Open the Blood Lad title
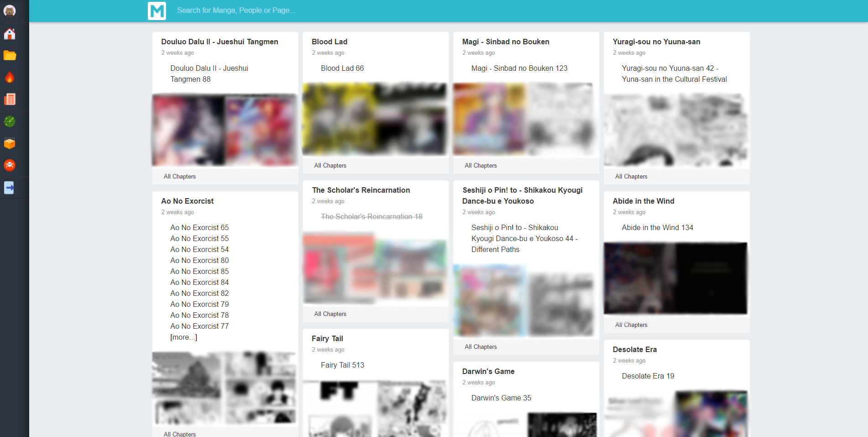Image resolution: width=868 pixels, height=437 pixels. coord(329,42)
